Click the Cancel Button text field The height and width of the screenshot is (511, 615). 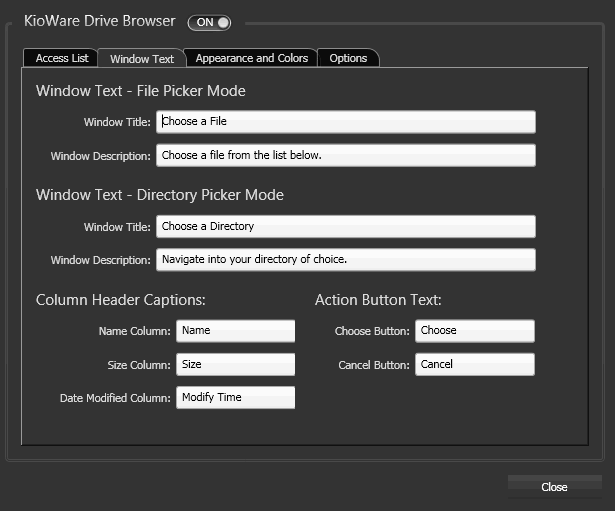(475, 364)
